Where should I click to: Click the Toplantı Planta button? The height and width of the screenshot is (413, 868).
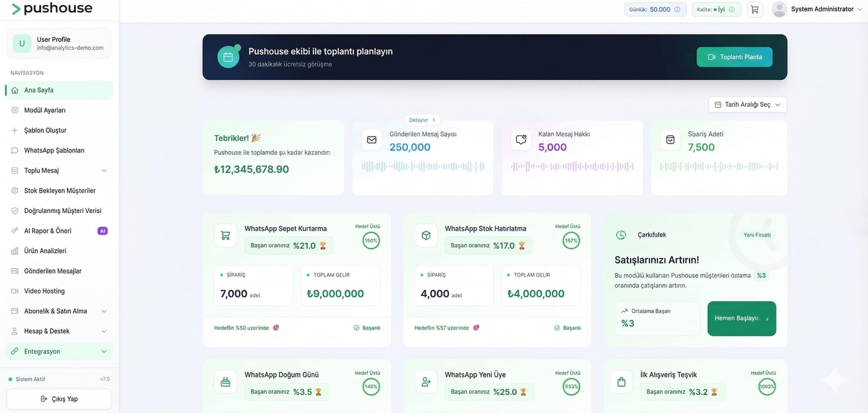click(x=734, y=57)
